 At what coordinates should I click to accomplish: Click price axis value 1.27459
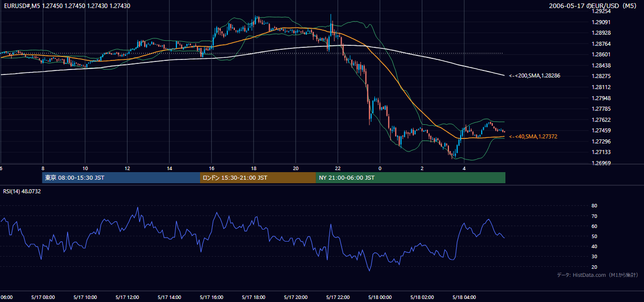[x=602, y=130]
